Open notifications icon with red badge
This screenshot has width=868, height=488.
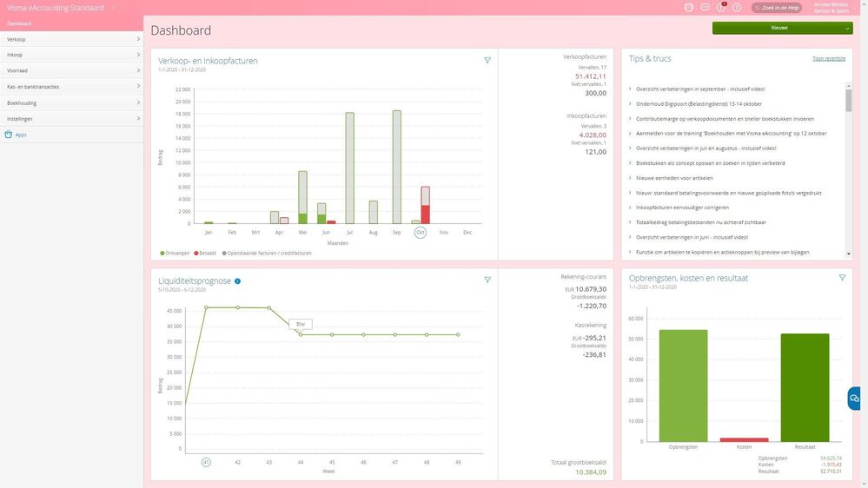coord(721,7)
